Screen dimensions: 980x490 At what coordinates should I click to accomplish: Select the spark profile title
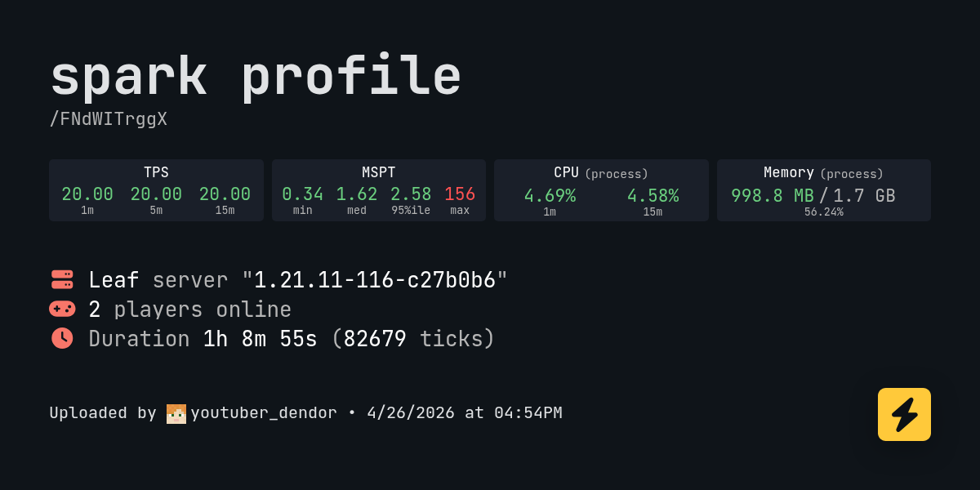tap(256, 77)
